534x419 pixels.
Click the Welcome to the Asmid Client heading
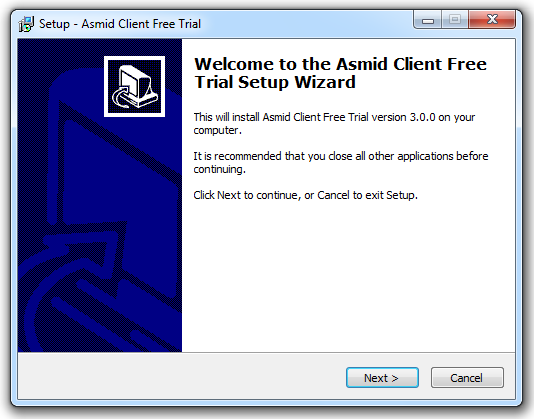click(340, 73)
